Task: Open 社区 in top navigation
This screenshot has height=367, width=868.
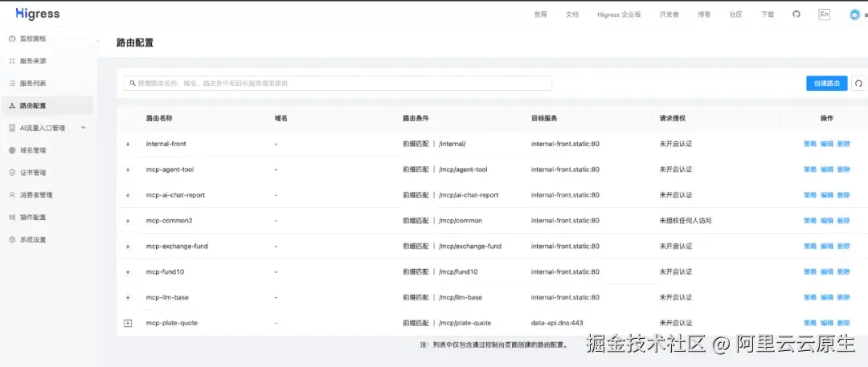Action: (x=735, y=15)
